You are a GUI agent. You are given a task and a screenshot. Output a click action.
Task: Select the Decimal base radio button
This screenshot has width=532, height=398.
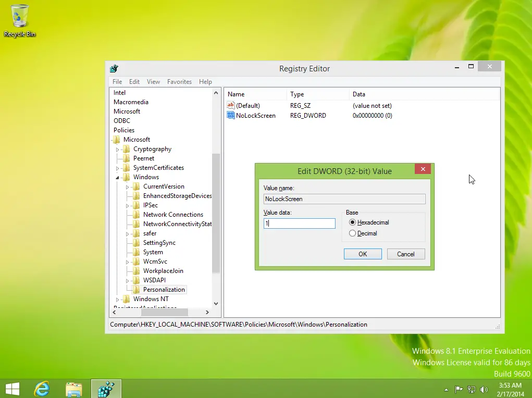coord(353,233)
